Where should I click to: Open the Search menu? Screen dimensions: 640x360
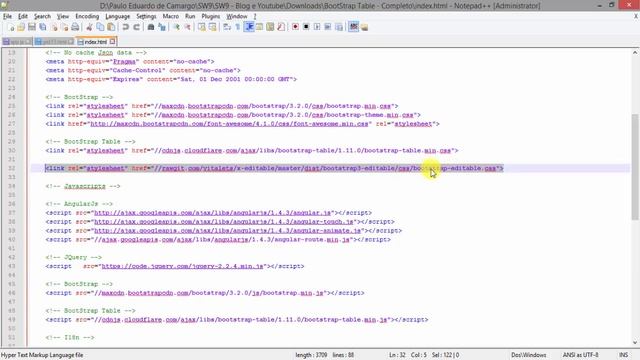42,16
